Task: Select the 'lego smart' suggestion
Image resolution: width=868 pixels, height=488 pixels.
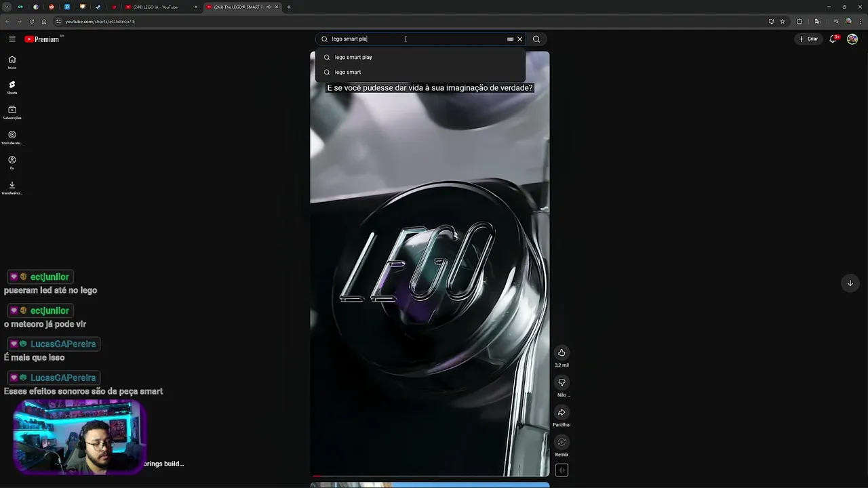Action: coord(420,72)
